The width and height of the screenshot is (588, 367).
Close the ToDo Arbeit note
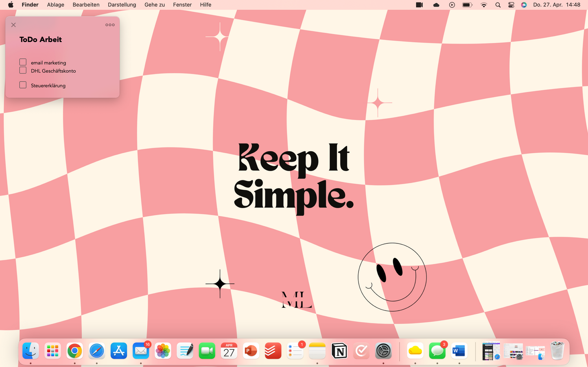pos(13,25)
